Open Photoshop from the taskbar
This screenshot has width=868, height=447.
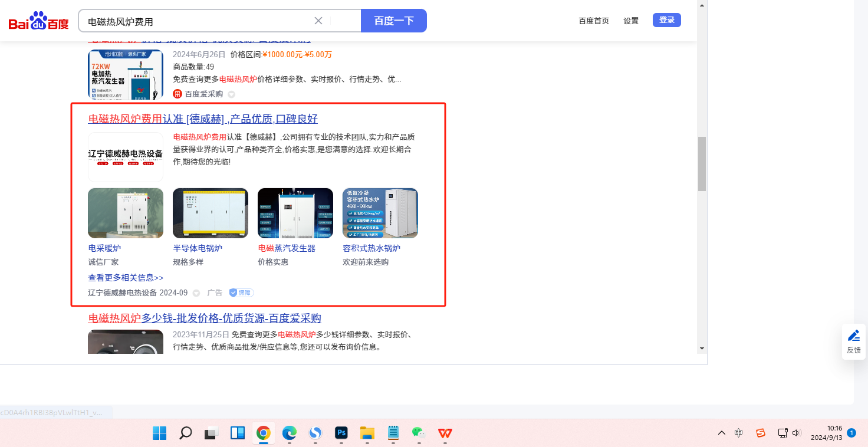(341, 433)
